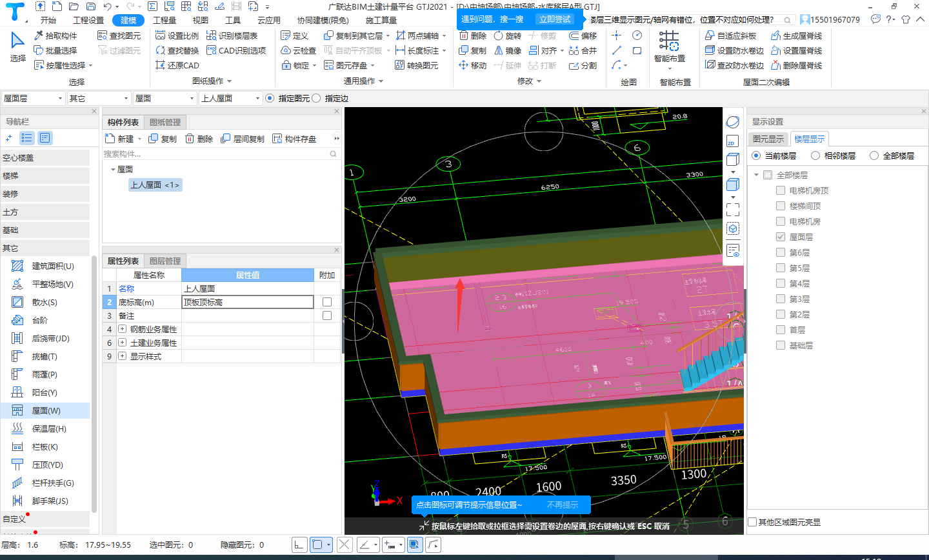Select 上人屋面 <1> component item
The width and height of the screenshot is (929, 560).
coord(155,185)
